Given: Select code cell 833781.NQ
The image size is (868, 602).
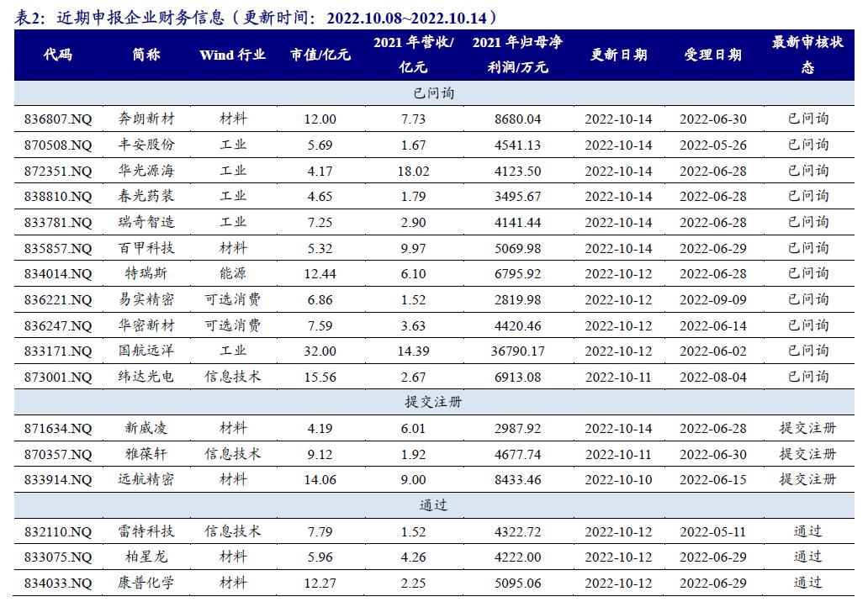Looking at the screenshot, I should click(x=58, y=223).
